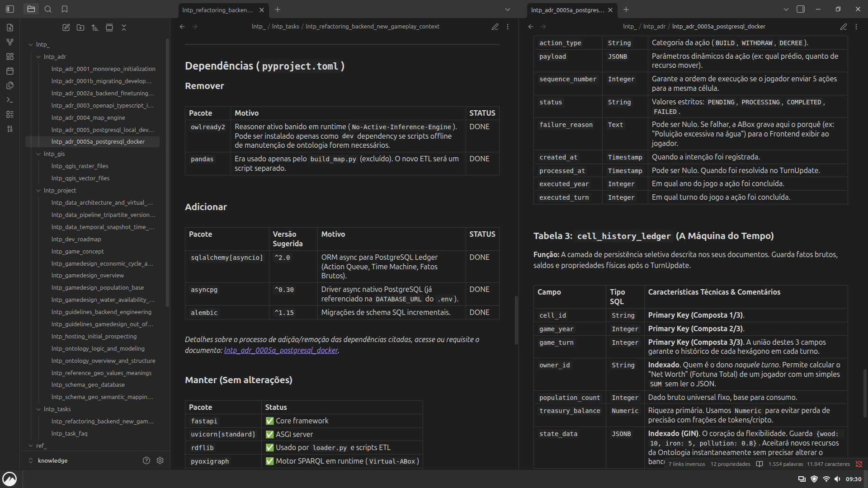
Task: Switch right note to edit mode pencil icon
Action: coord(844,27)
